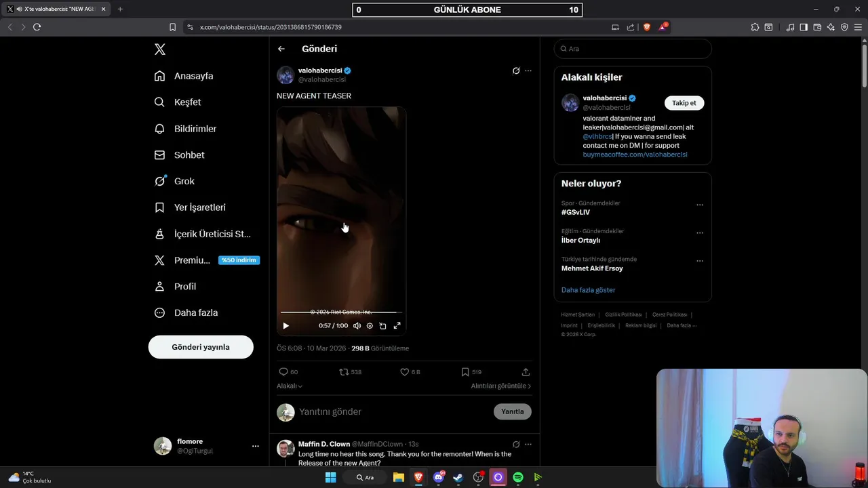Open Grok icon on Maffin D. Clown's reply

coord(516,445)
